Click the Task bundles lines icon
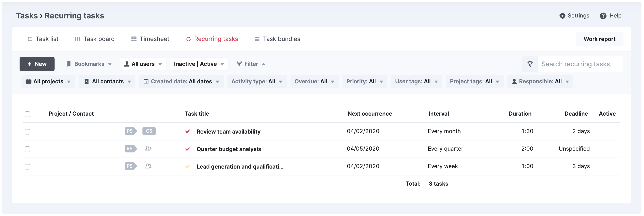 point(257,39)
